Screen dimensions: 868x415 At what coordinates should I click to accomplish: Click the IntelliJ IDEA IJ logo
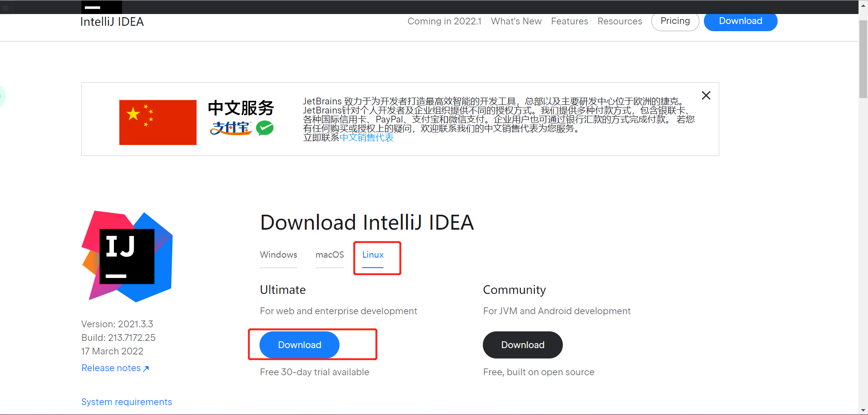pos(127,256)
